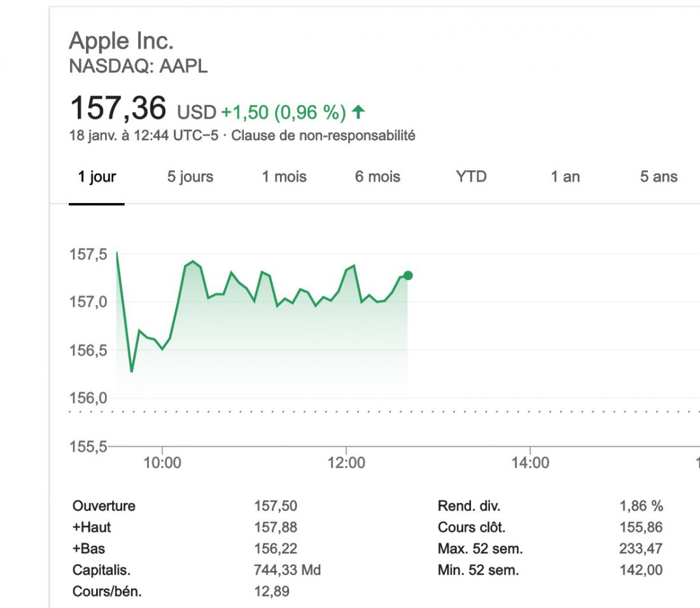Viewport: 700px width, 608px height.
Task: Show the 1 an price history
Action: tap(564, 176)
